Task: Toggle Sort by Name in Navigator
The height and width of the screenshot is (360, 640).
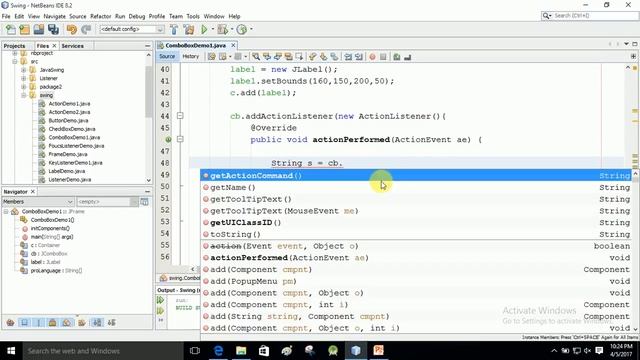Action: tap(97, 323)
